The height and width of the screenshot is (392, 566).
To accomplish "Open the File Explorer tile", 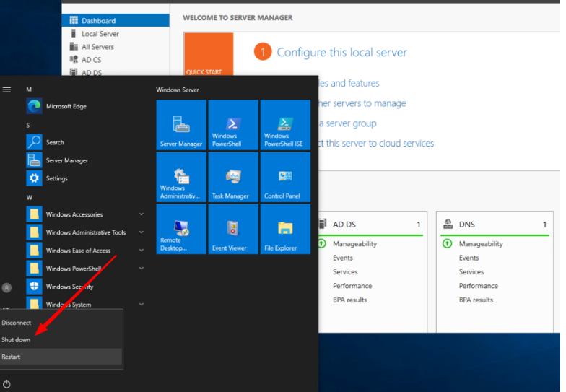I will (285, 229).
